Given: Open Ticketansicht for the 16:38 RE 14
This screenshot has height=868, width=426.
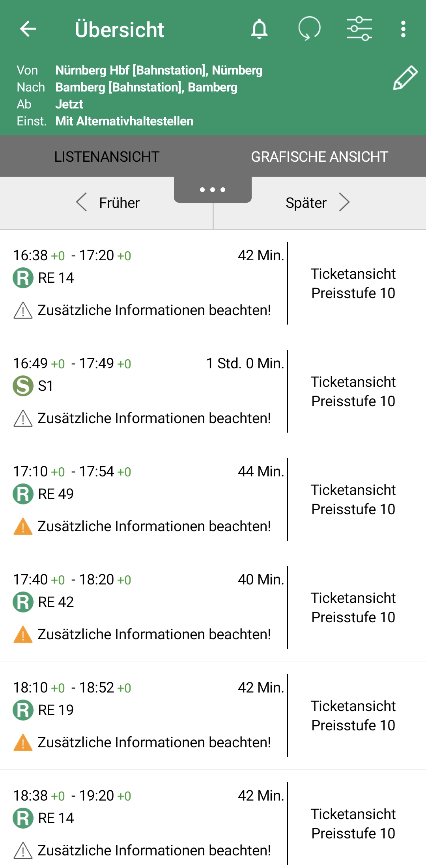Looking at the screenshot, I should click(353, 283).
